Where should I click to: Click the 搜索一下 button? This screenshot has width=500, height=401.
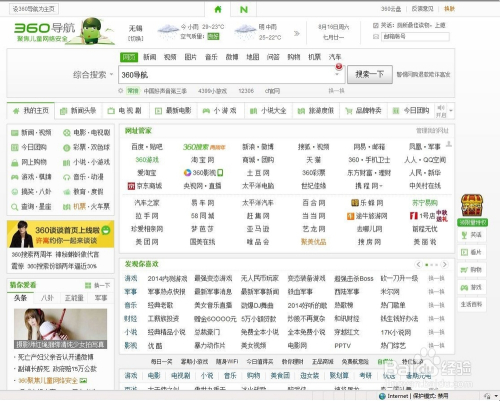[x=370, y=74]
